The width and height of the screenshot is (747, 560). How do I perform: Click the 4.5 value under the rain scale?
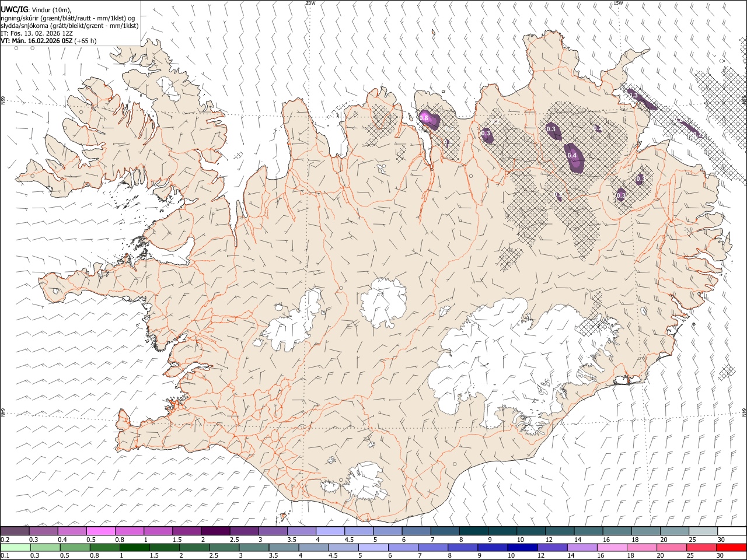click(x=334, y=556)
